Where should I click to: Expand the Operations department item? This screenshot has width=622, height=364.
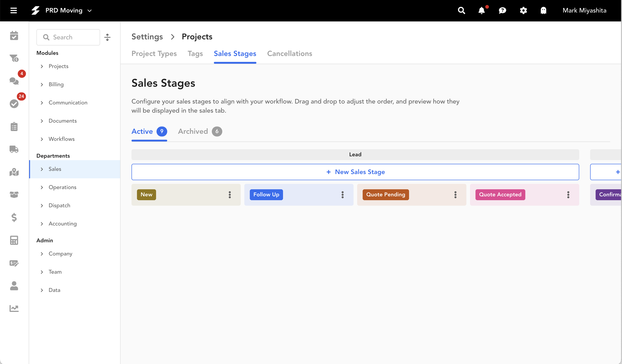point(42,187)
